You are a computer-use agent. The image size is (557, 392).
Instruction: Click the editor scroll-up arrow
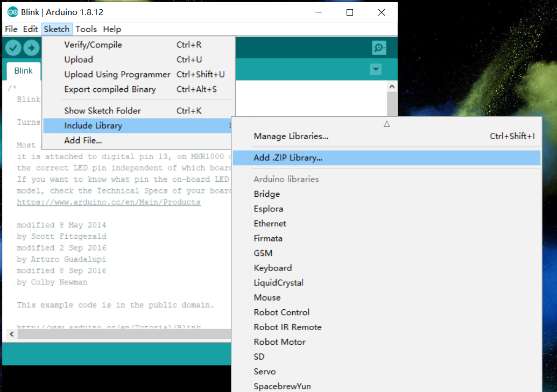click(392, 86)
